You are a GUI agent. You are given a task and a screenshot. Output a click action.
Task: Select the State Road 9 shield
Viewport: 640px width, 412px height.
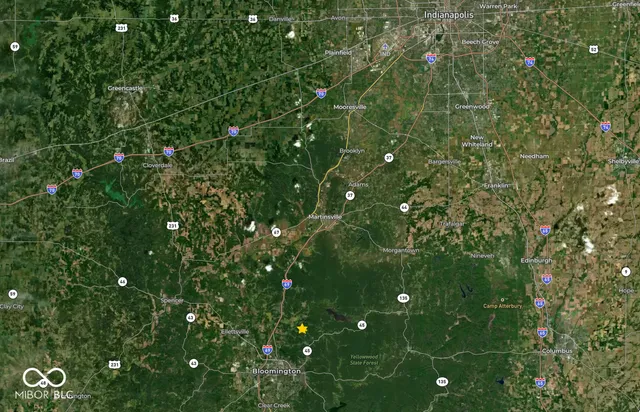(626, 272)
